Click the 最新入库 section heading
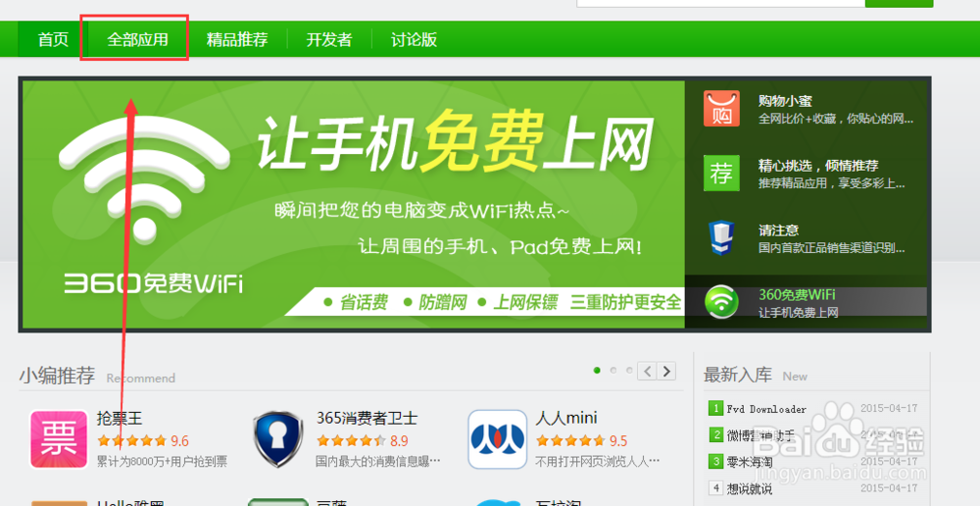This screenshot has height=506, width=980. (738, 376)
